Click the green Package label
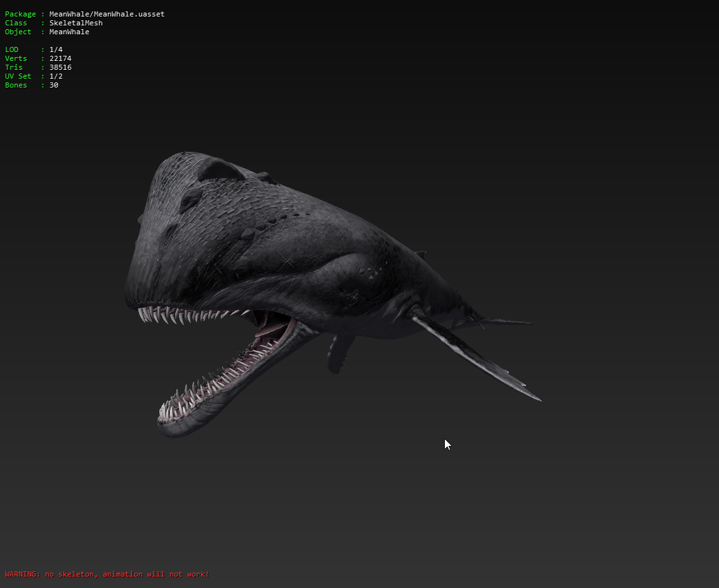Screen dimensions: 719x588 click(x=20, y=14)
